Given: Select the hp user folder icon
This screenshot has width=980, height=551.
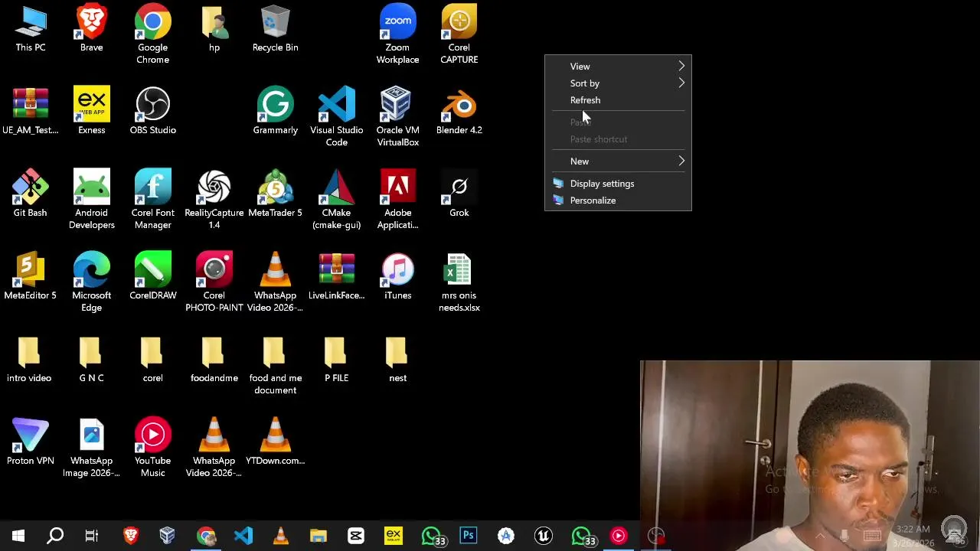Looking at the screenshot, I should pos(214,29).
